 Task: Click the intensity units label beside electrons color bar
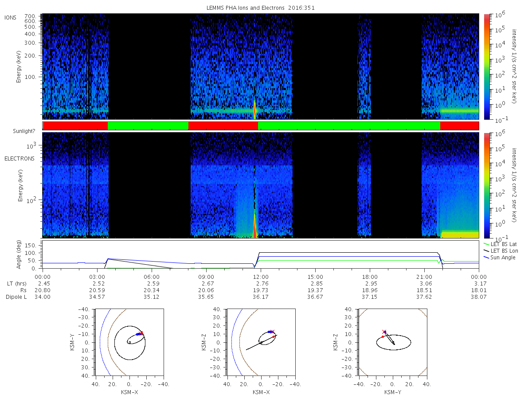(x=515, y=185)
